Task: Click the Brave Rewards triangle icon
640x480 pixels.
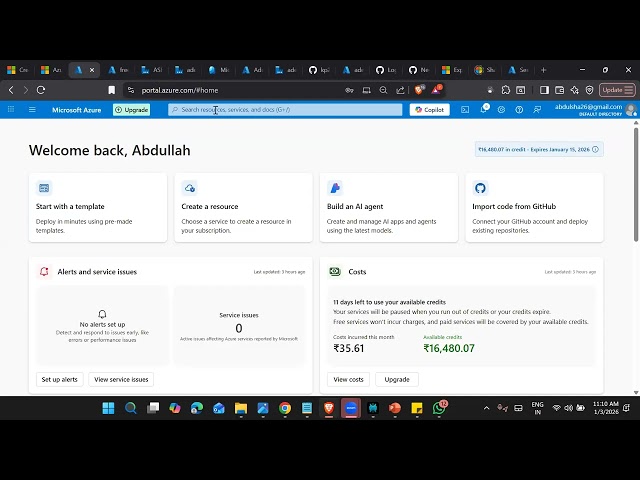Action: pos(436,90)
